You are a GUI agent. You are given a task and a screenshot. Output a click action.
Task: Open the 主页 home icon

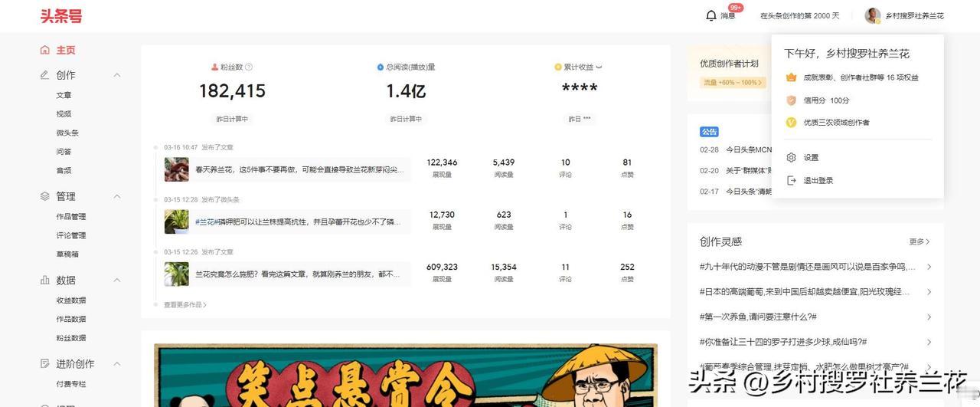click(45, 50)
